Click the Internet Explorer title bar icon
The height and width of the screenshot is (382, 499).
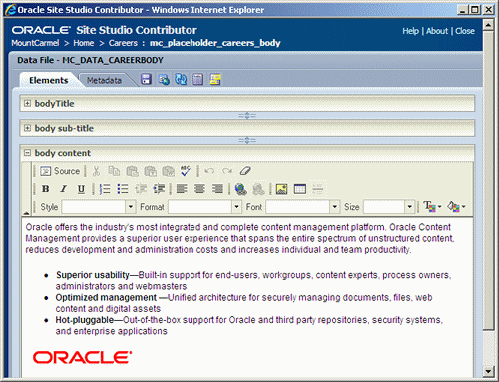(x=10, y=10)
